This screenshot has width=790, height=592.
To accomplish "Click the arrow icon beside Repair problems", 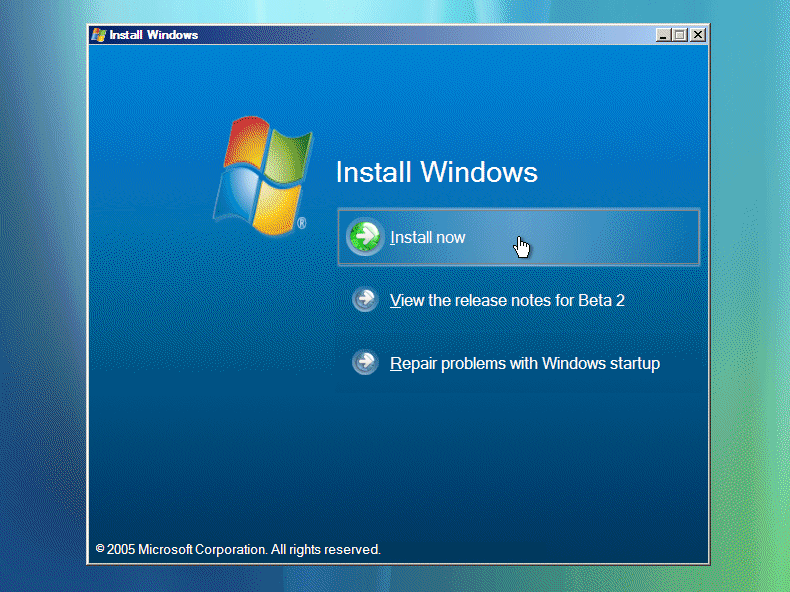I will 365,363.
